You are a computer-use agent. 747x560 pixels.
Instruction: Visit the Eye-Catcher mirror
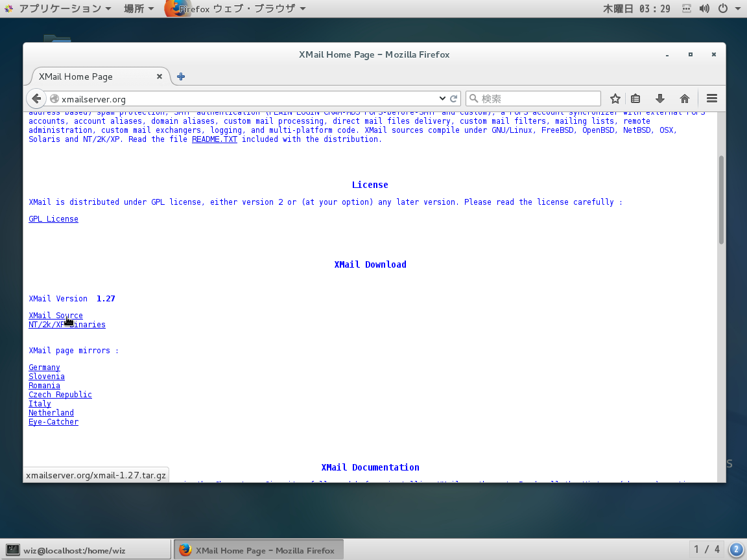(53, 421)
